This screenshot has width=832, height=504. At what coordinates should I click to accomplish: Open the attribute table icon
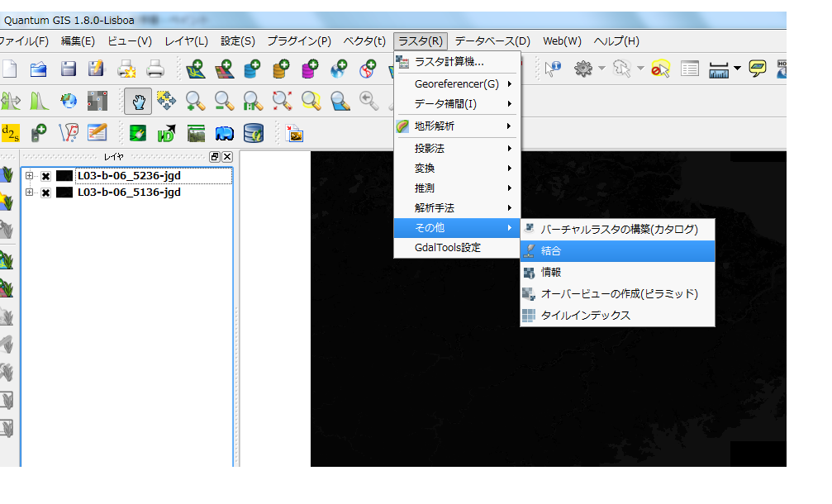tap(690, 69)
